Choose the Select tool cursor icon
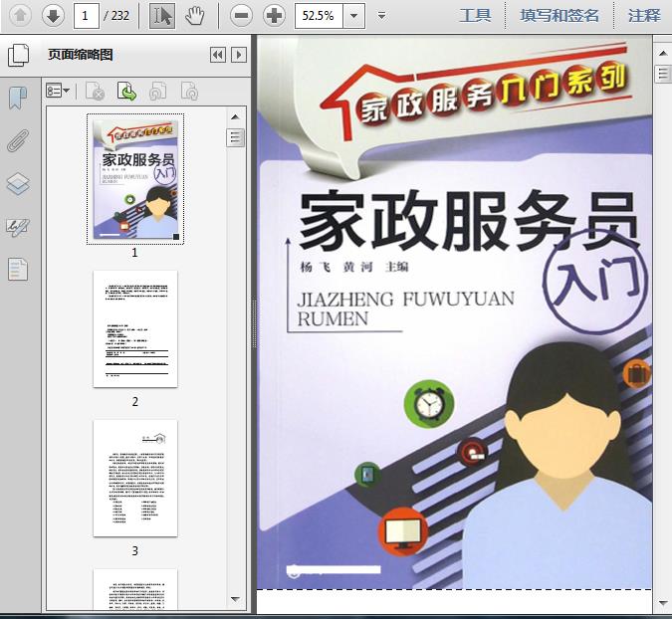Screen dimensions: 672x619 pos(162,15)
